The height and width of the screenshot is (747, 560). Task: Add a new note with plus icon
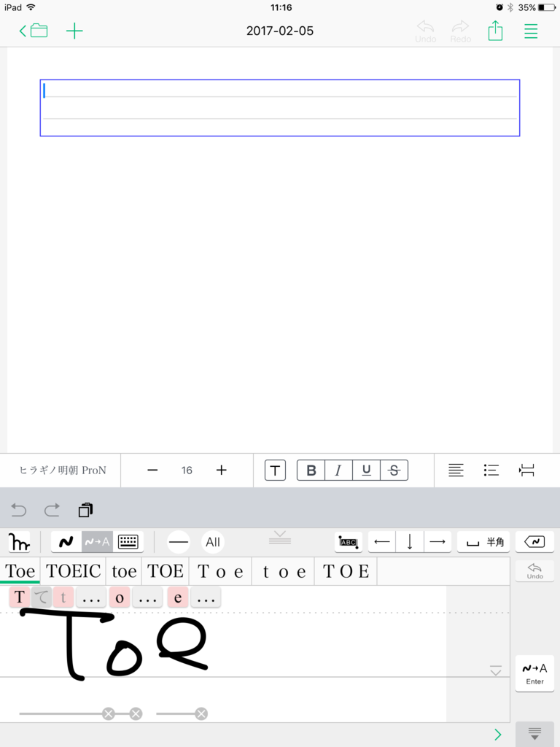[74, 31]
